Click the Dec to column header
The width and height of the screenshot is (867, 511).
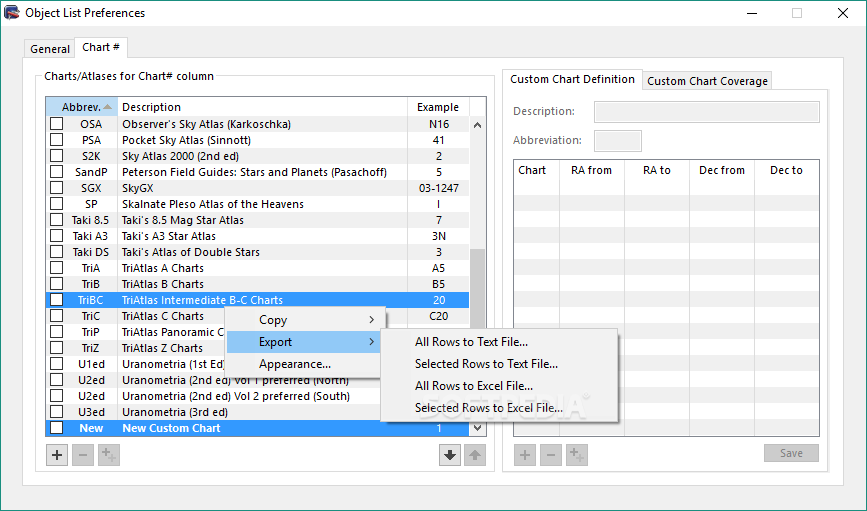pyautogui.click(x=786, y=170)
